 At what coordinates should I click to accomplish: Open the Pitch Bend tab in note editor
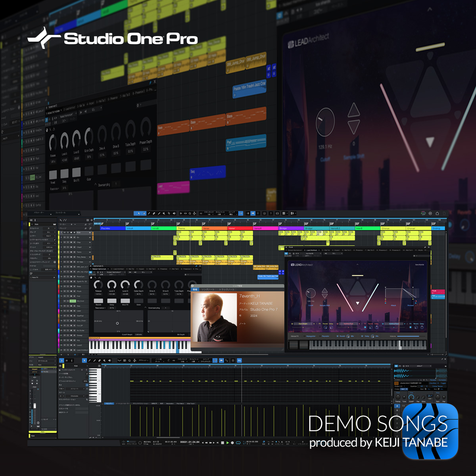click(180, 403)
